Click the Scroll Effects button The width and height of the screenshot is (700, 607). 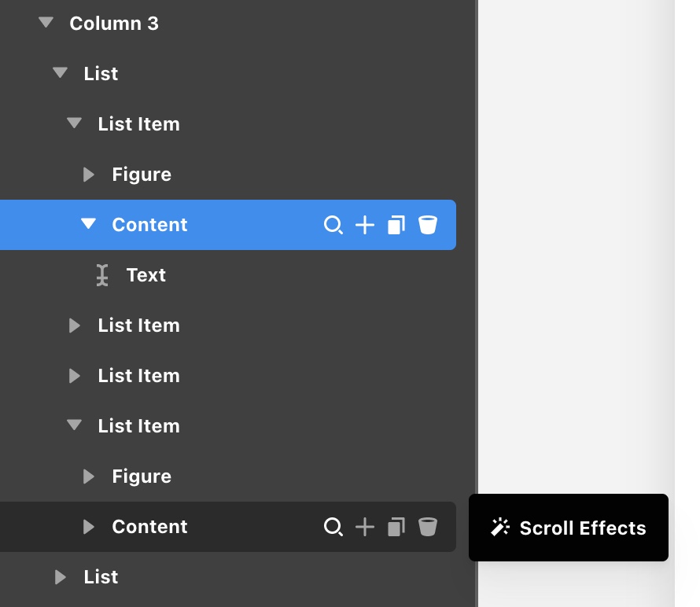(569, 528)
